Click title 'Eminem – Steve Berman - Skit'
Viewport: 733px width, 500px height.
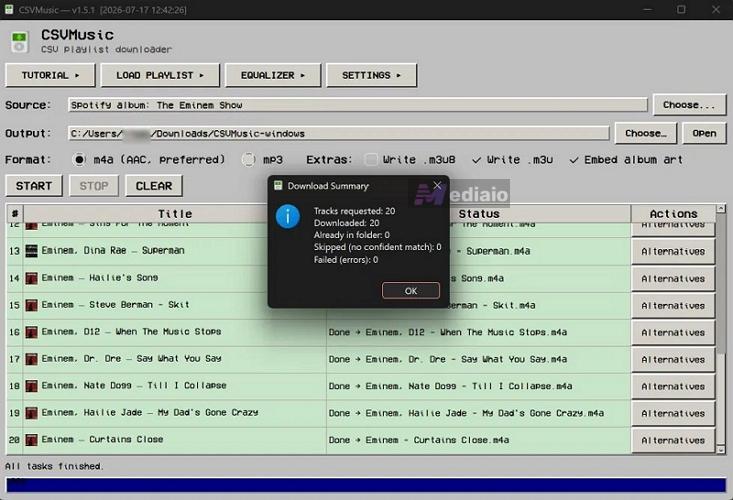tap(115, 305)
